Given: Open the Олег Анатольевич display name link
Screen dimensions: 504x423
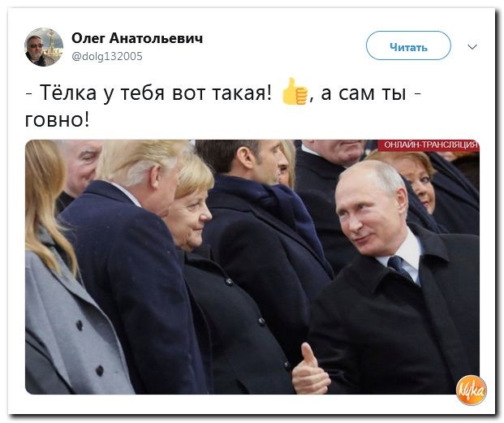Looking at the screenshot, I should (137, 38).
